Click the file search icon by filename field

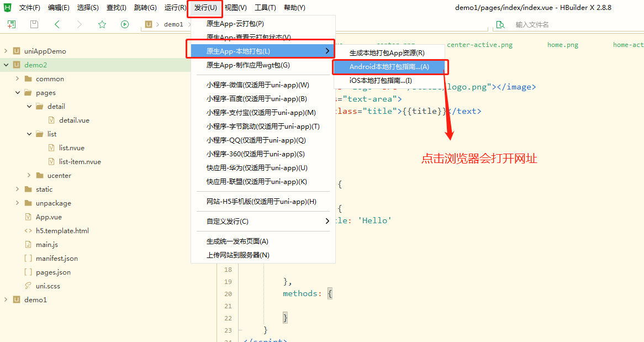(x=500, y=25)
